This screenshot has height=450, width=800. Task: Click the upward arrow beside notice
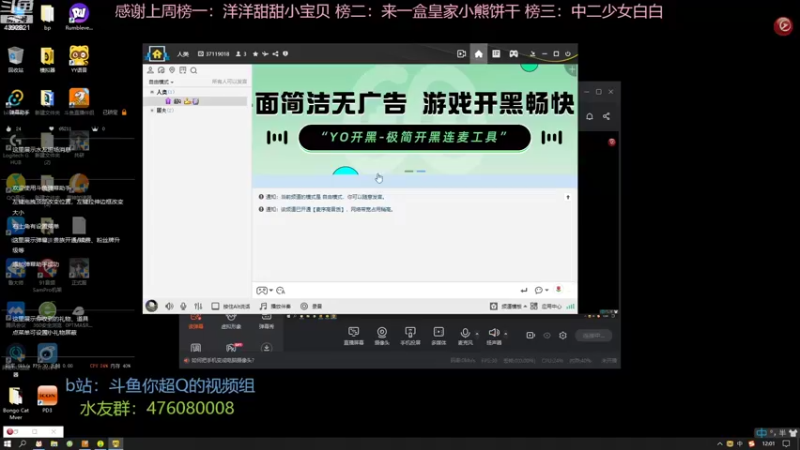(x=568, y=197)
